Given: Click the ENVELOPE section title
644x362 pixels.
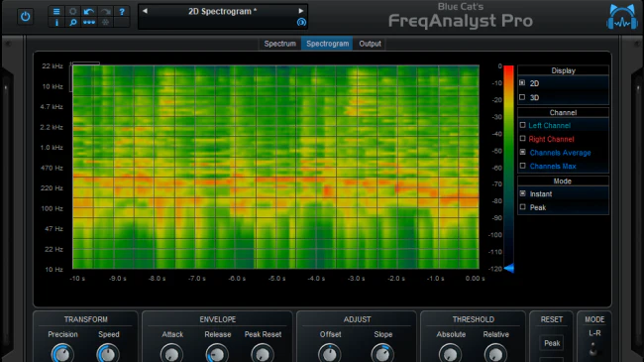Looking at the screenshot, I should (218, 319).
